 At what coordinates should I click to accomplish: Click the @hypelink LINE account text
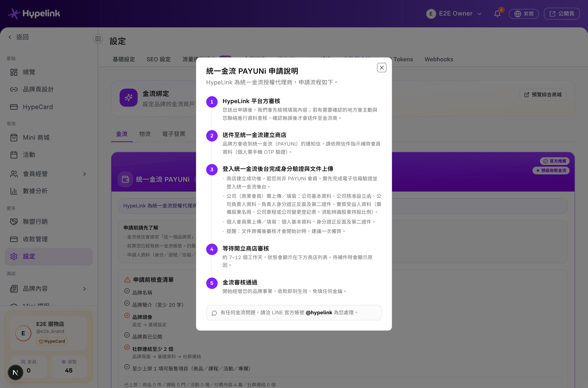click(x=319, y=312)
